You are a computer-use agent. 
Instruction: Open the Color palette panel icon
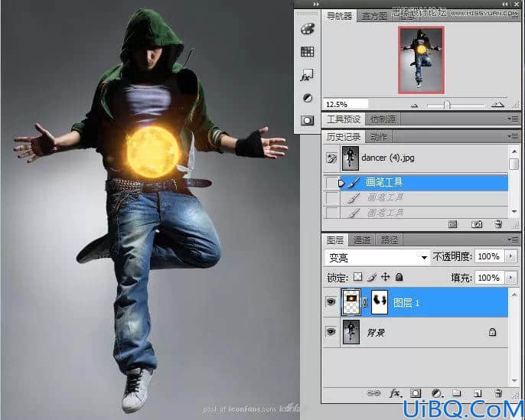coord(307,29)
